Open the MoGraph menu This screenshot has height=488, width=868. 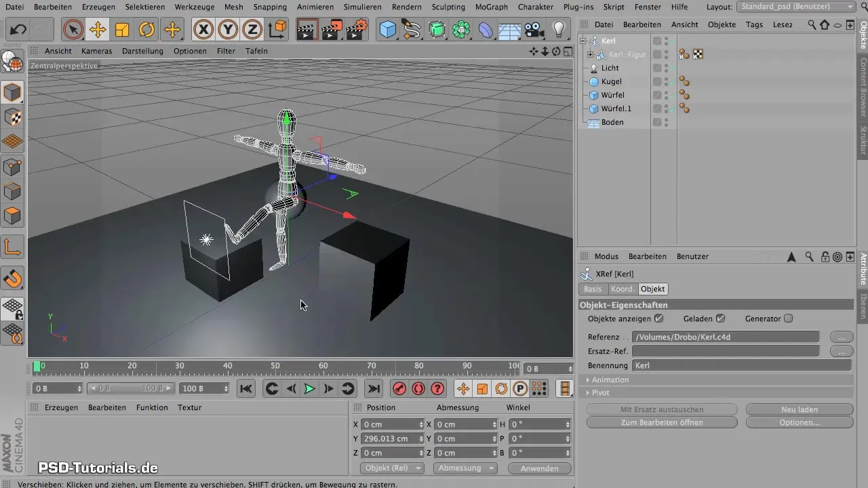[491, 7]
